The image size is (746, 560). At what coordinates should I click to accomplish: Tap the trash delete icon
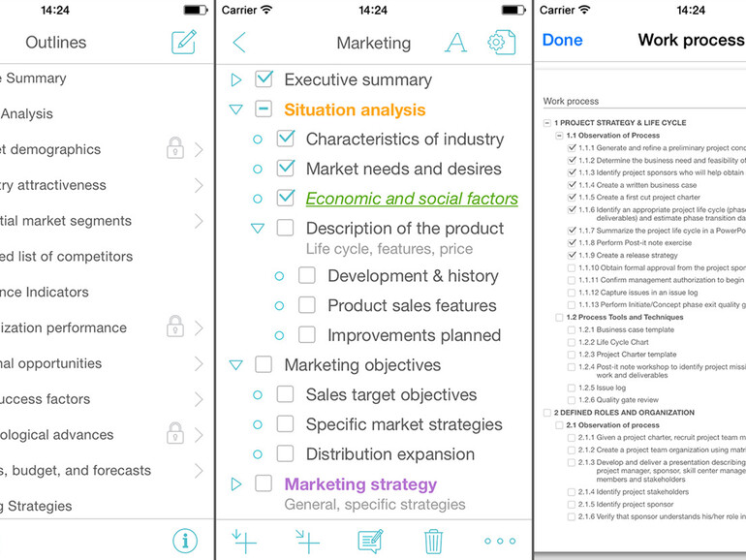pyautogui.click(x=433, y=541)
